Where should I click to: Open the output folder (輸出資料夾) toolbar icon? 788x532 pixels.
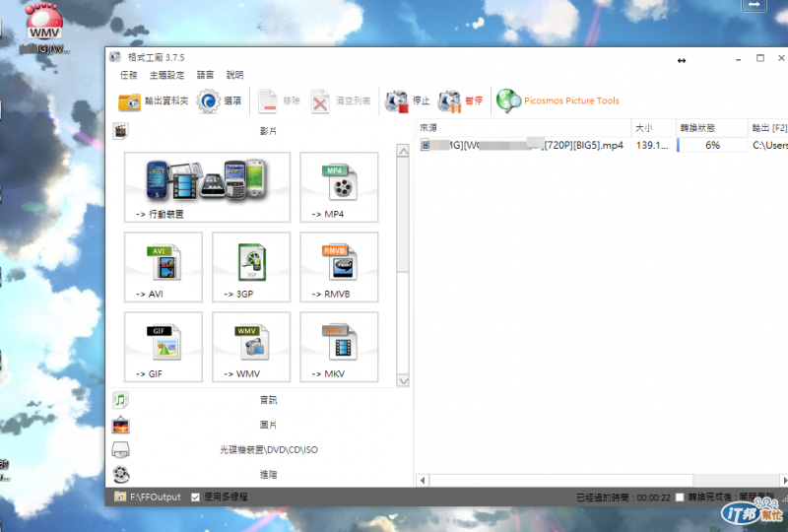130,101
